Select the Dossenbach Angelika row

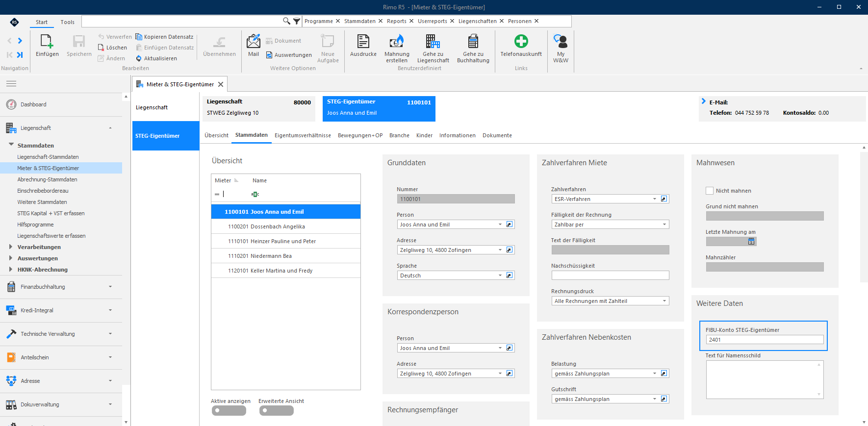point(286,226)
